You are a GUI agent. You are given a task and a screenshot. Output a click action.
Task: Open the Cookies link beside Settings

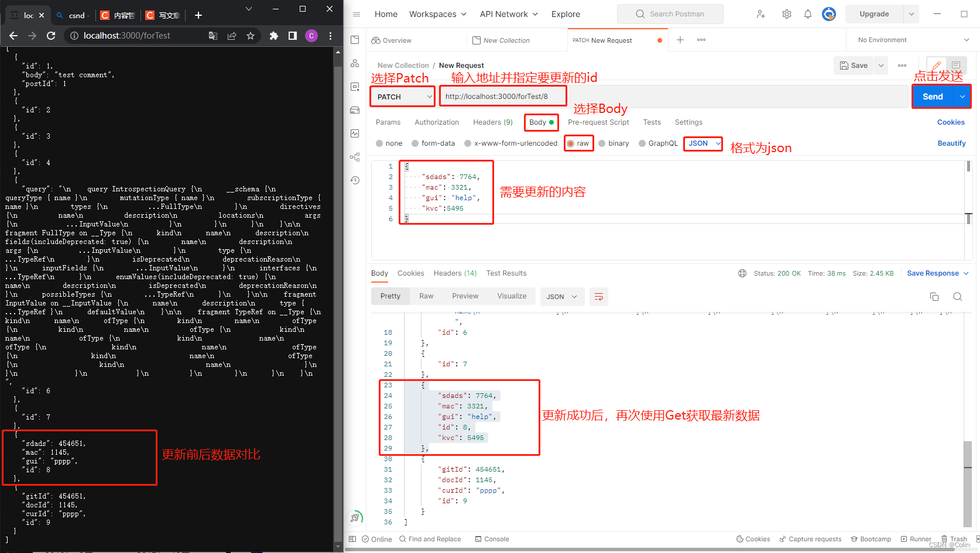951,122
